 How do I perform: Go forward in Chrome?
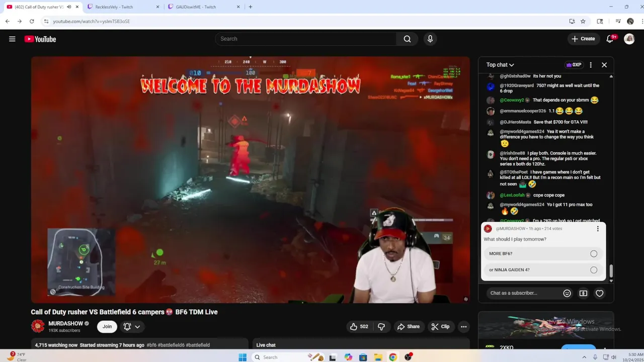click(20, 21)
